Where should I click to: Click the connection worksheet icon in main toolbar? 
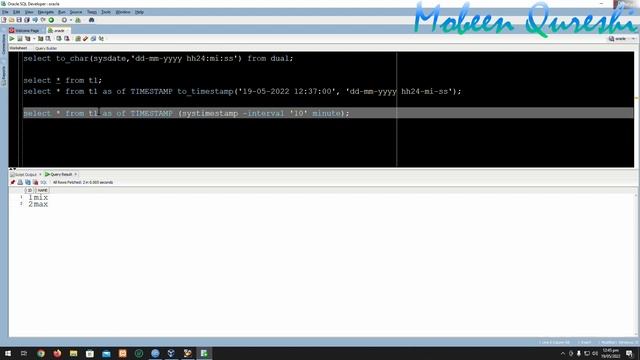[x=78, y=20]
